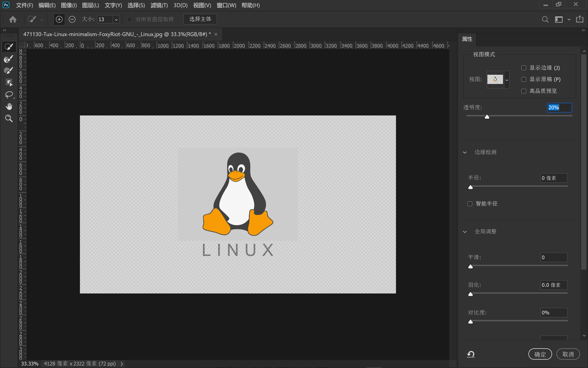The image size is (588, 368).
Task: Select the Quick Selection tool in the left toolbar
Action: [9, 47]
